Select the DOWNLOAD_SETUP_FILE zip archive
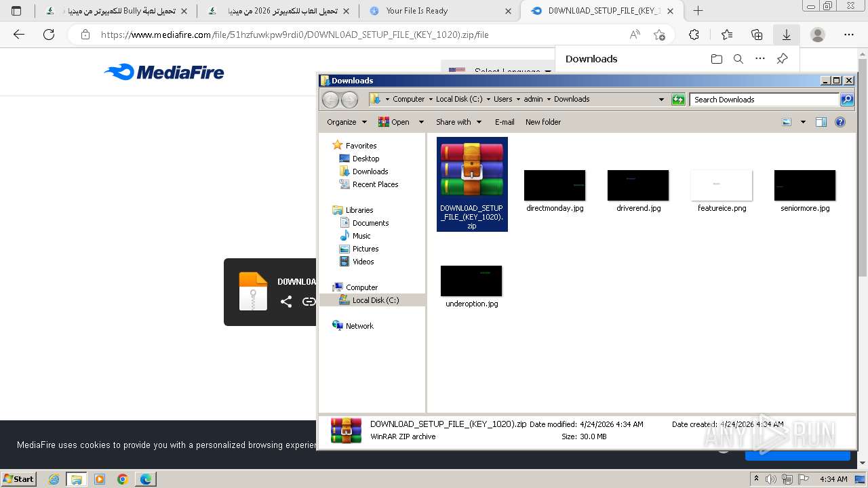Image resolution: width=868 pixels, height=488 pixels. 472,184
